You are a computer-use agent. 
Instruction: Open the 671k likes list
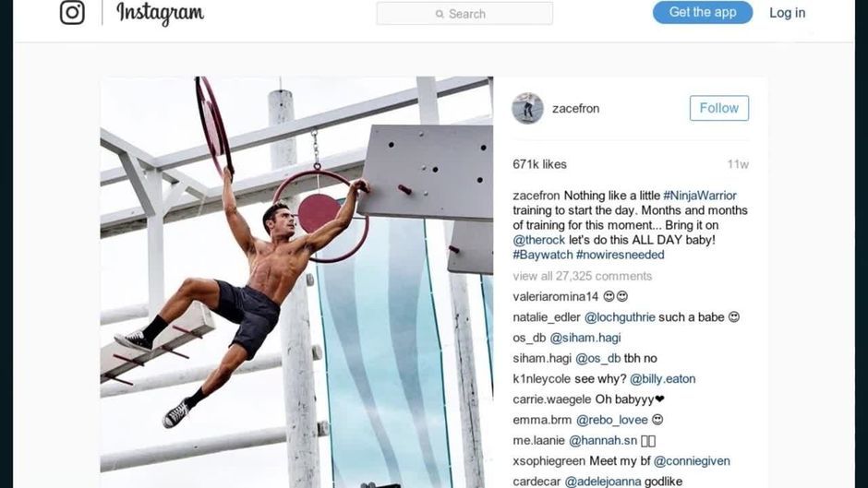(x=540, y=164)
